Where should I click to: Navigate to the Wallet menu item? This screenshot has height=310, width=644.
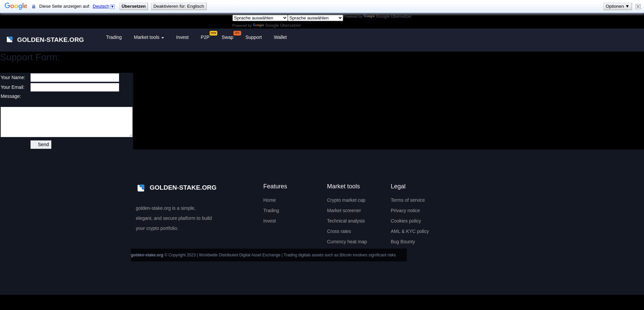(280, 37)
